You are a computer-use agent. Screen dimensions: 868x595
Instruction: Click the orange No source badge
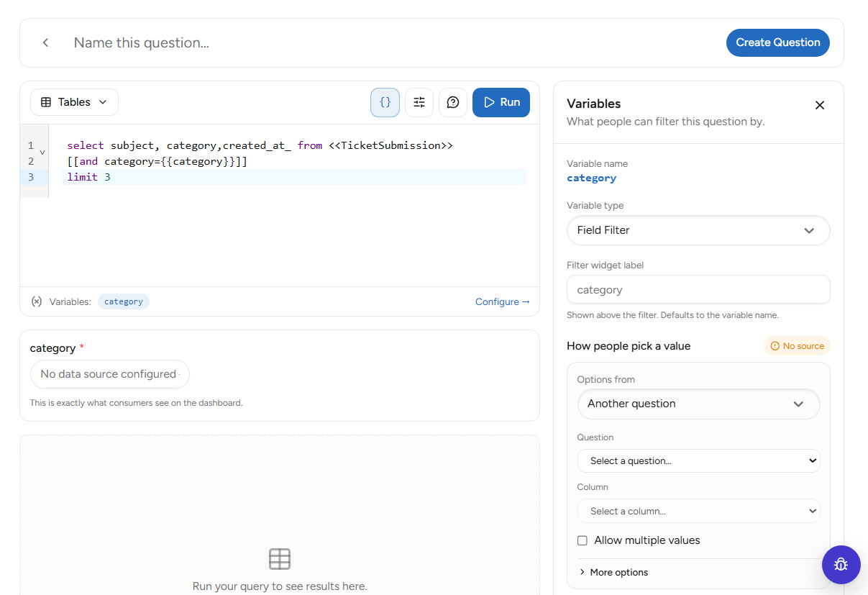[x=797, y=346]
